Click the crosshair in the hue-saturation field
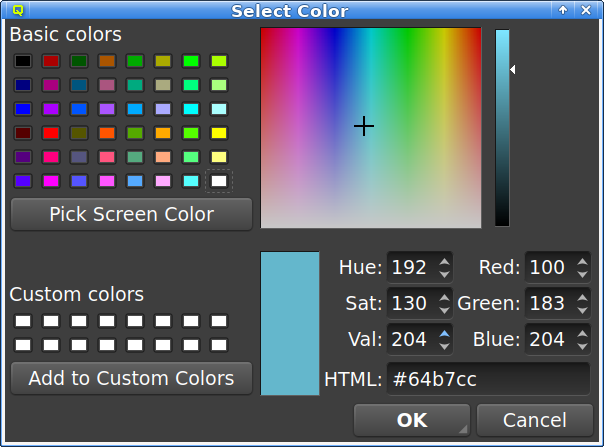 tap(364, 126)
